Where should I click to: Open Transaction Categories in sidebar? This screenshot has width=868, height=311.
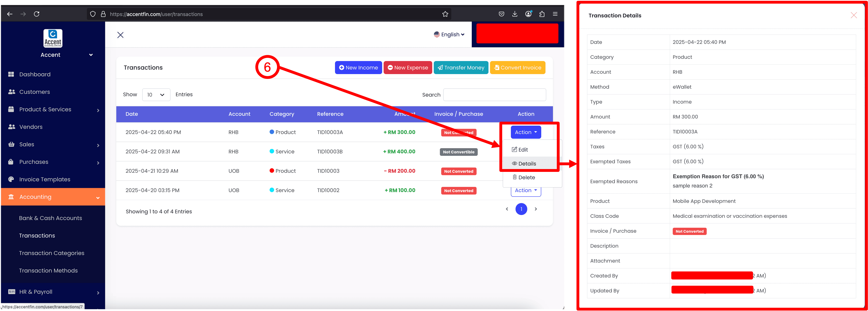tap(52, 253)
